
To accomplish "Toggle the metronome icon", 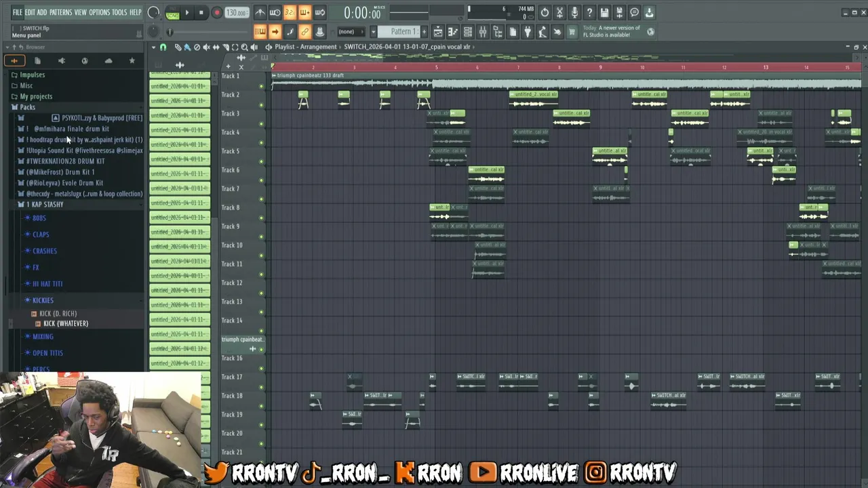I will point(260,12).
